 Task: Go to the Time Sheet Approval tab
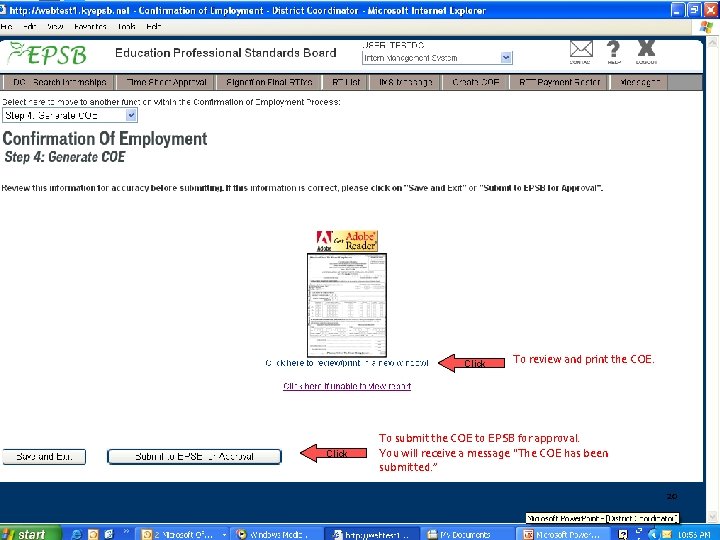pyautogui.click(x=165, y=82)
